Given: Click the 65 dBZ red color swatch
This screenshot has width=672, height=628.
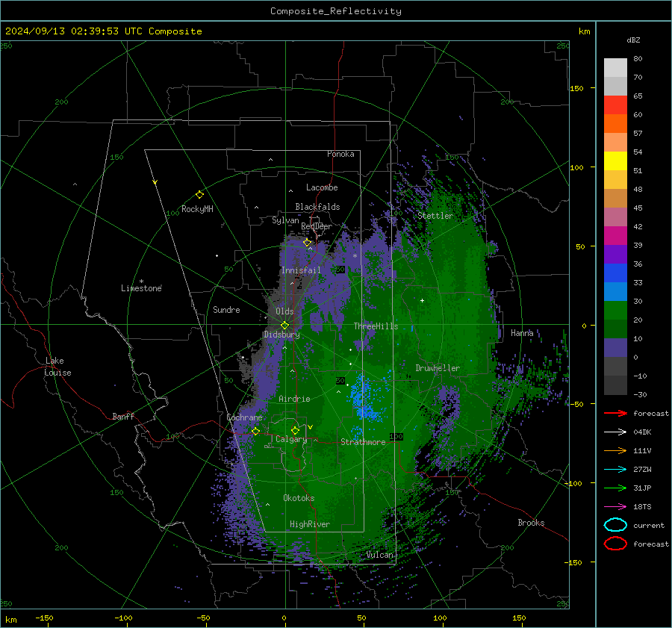Looking at the screenshot, I should click(615, 105).
